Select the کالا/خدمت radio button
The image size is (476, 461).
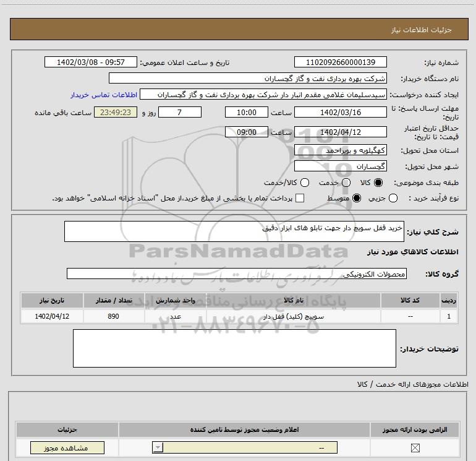pos(305,183)
